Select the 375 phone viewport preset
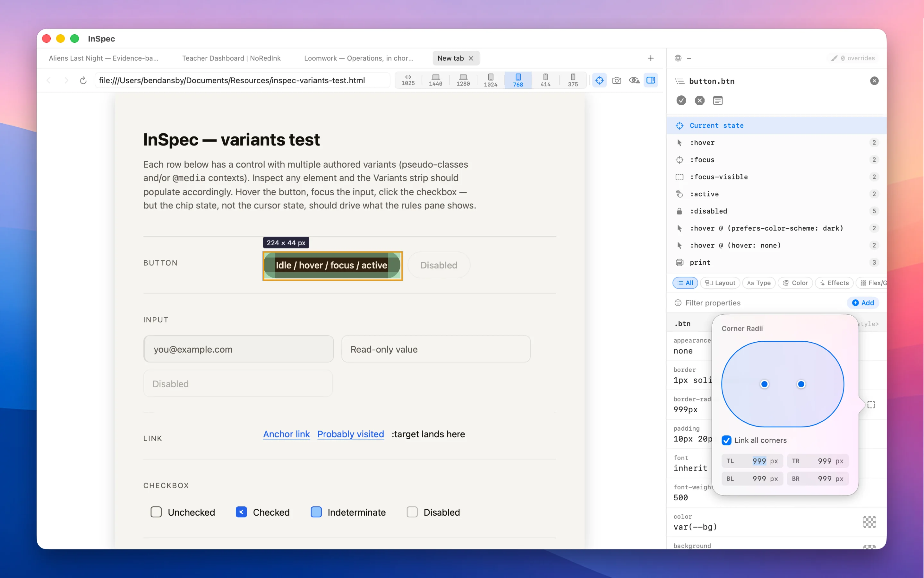The height and width of the screenshot is (578, 924). tap(573, 80)
